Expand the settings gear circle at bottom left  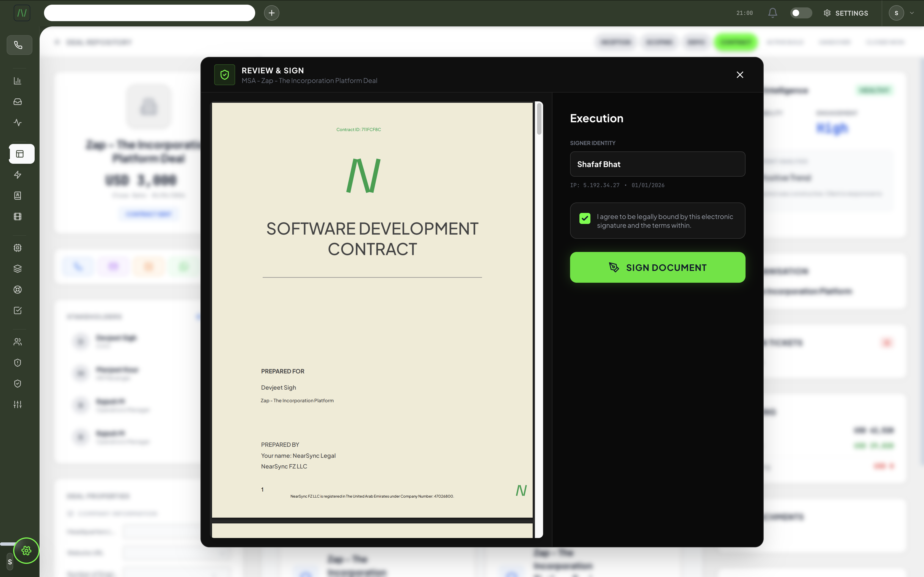pyautogui.click(x=26, y=550)
